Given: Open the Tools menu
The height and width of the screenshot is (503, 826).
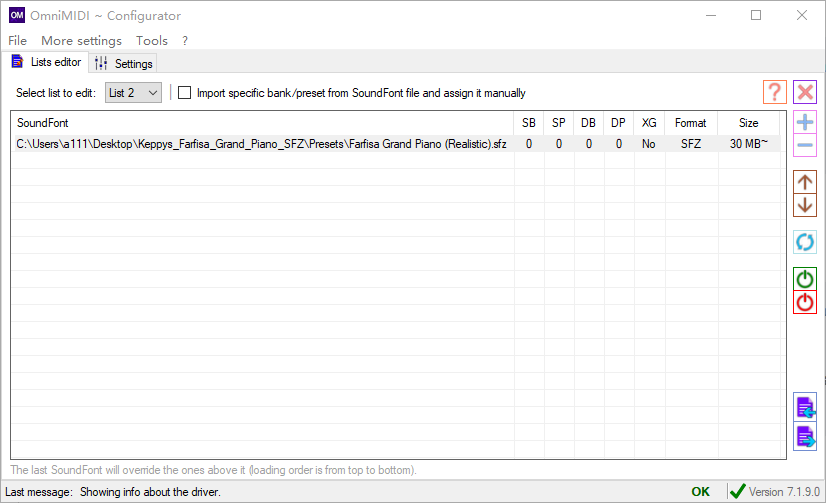Looking at the screenshot, I should coord(152,41).
